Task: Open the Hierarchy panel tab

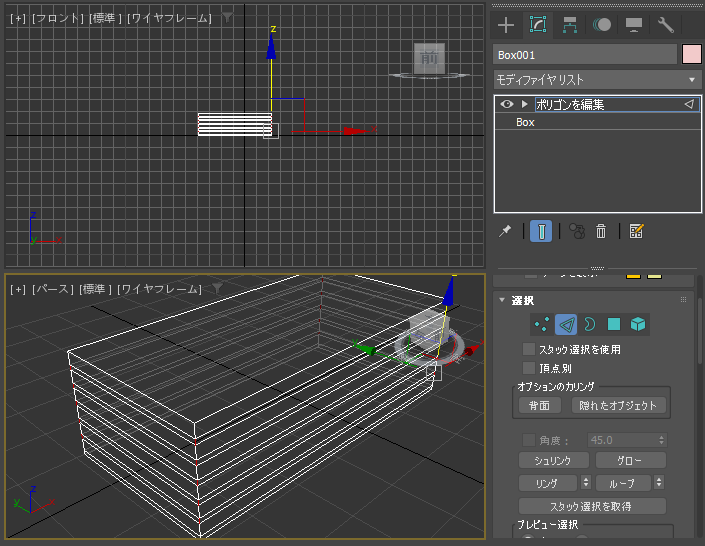Action: [570, 25]
